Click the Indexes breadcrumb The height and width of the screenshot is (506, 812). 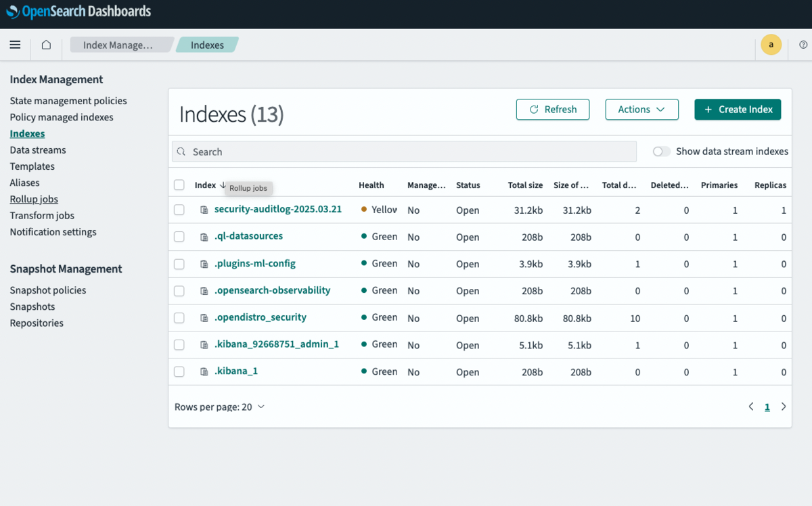tap(207, 45)
